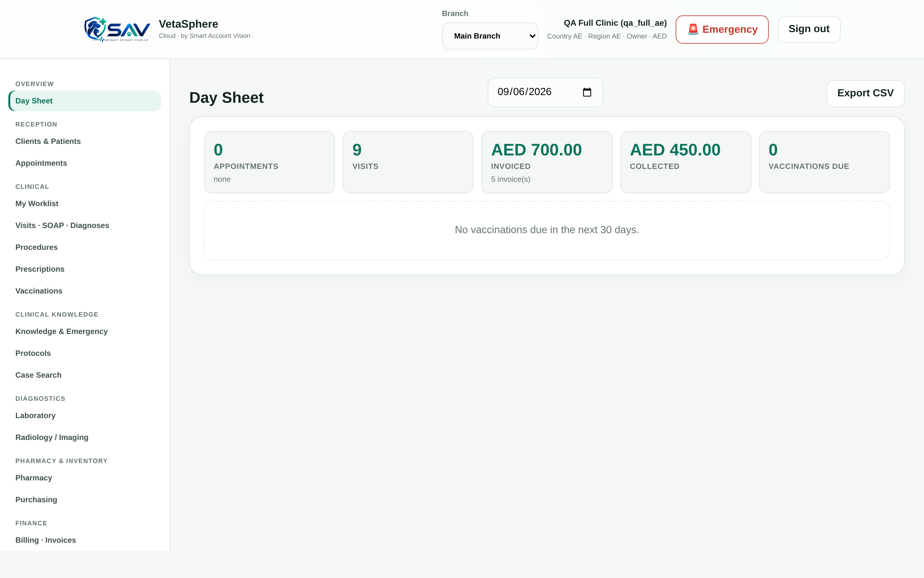Image resolution: width=924 pixels, height=578 pixels.
Task: Click the Vaccinations Due card
Action: coord(824,162)
